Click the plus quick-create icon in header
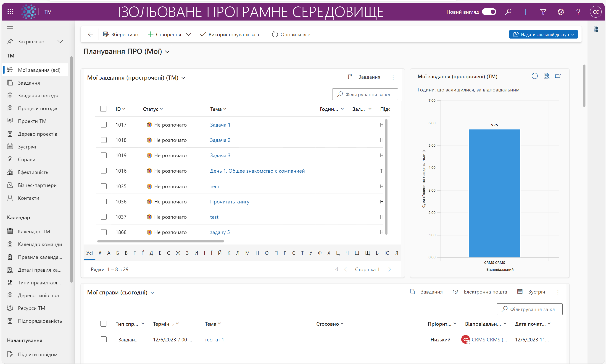Screen dimensions: 606x364 (526, 12)
